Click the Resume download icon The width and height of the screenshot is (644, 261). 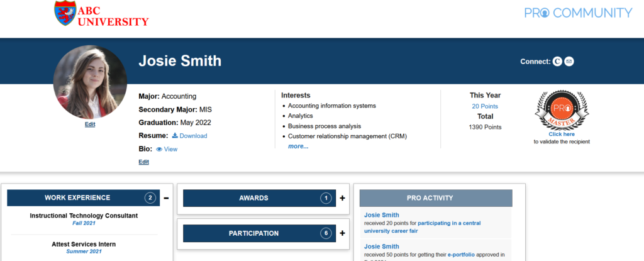click(175, 136)
